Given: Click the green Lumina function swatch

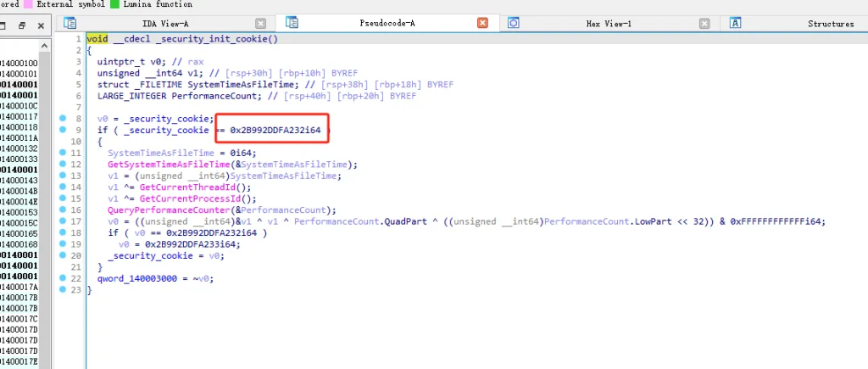Looking at the screenshot, I should 114,4.
